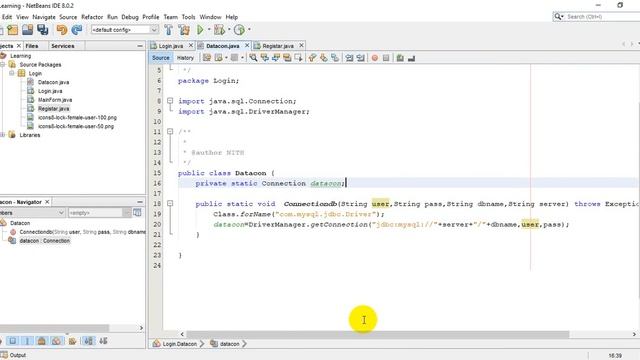The width and height of the screenshot is (640, 360).
Task: Click the back/forward history icon in editor toolbar
Action: click(x=219, y=58)
